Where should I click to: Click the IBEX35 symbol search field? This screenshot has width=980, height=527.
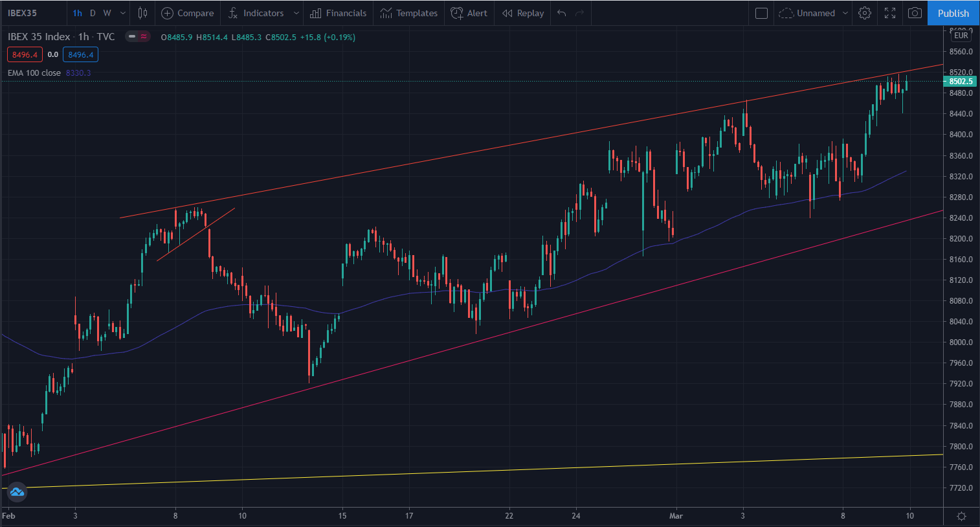click(x=34, y=13)
